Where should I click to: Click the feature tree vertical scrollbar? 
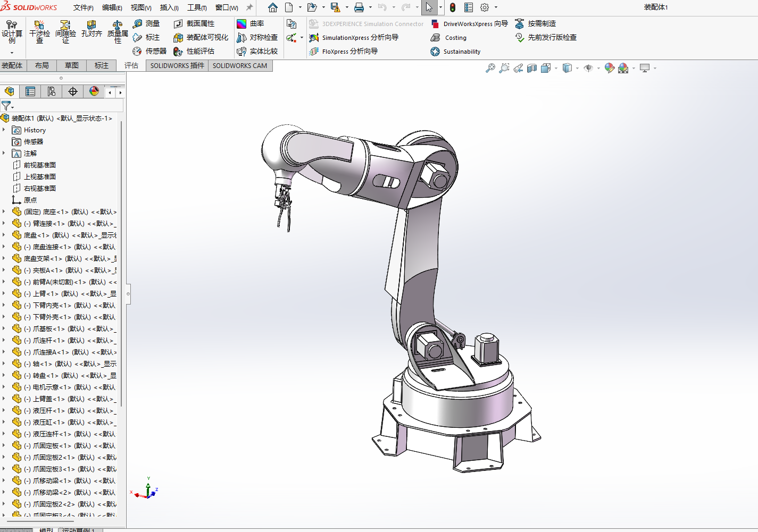(121, 263)
